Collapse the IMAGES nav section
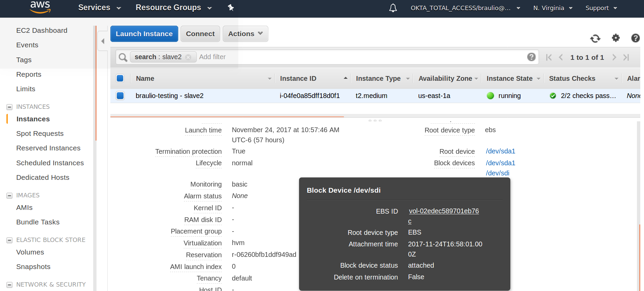The width and height of the screenshot is (644, 291). click(x=9, y=196)
